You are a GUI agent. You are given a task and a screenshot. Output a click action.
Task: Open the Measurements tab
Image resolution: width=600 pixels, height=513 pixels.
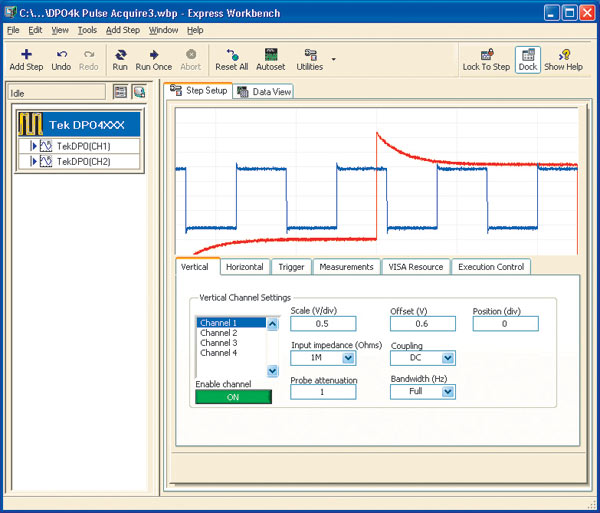tap(346, 267)
